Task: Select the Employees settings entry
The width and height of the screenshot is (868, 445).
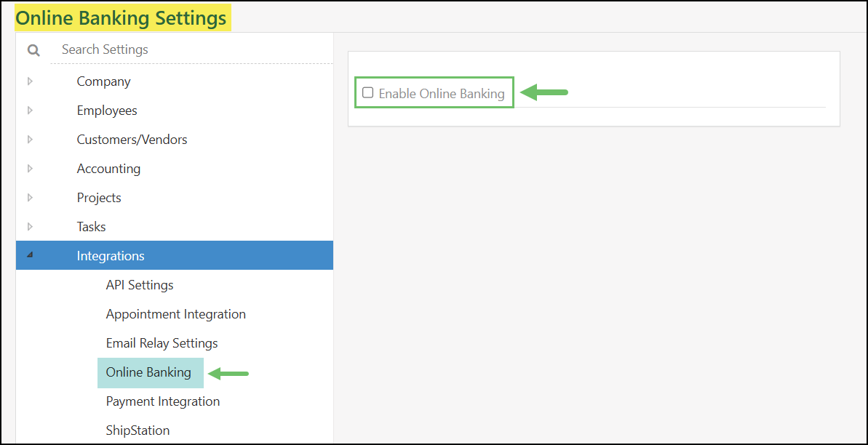Action: [107, 110]
